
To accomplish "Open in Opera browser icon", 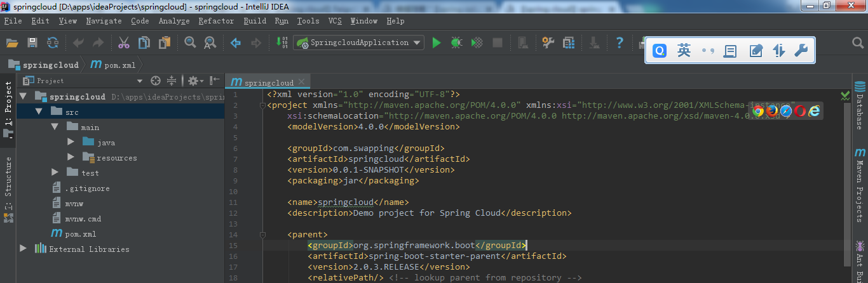I will pos(800,111).
